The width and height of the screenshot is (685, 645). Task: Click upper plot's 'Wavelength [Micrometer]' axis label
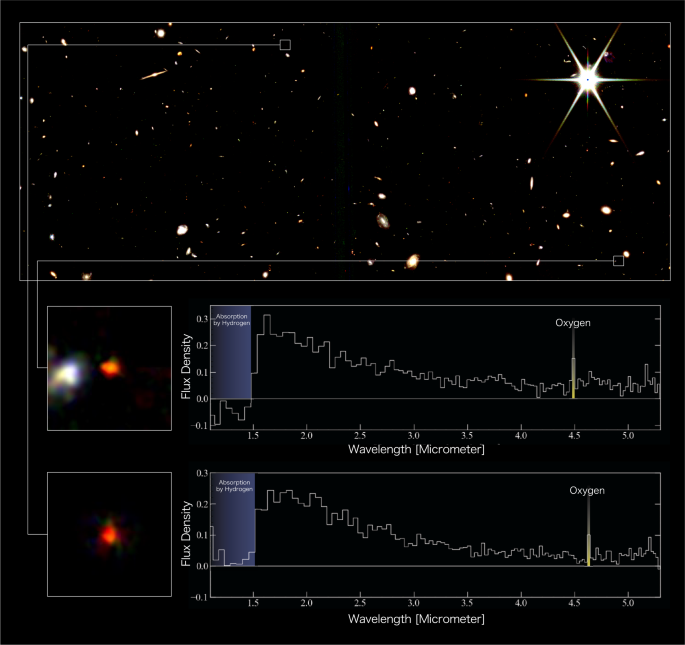(x=416, y=449)
